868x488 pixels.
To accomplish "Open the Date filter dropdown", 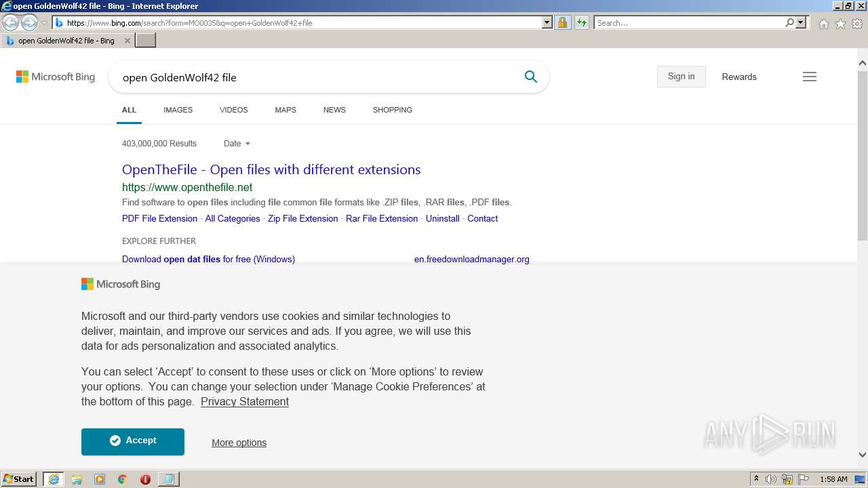I will coord(237,144).
